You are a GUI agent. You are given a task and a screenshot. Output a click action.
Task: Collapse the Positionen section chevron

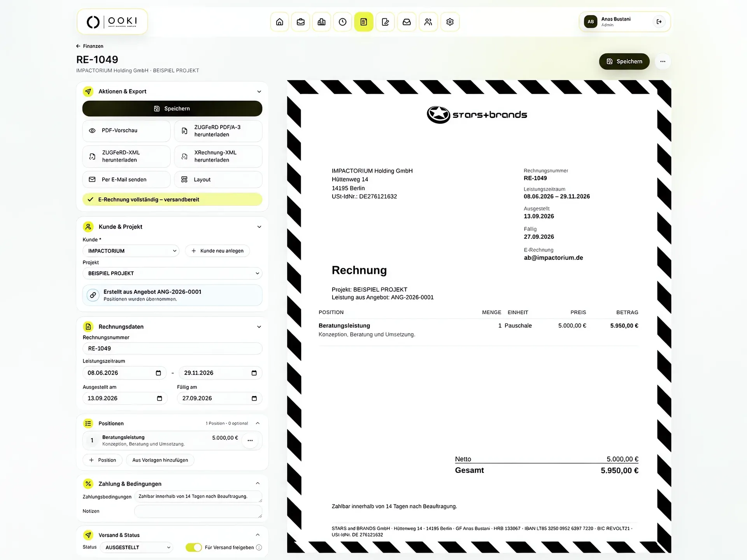[258, 423]
